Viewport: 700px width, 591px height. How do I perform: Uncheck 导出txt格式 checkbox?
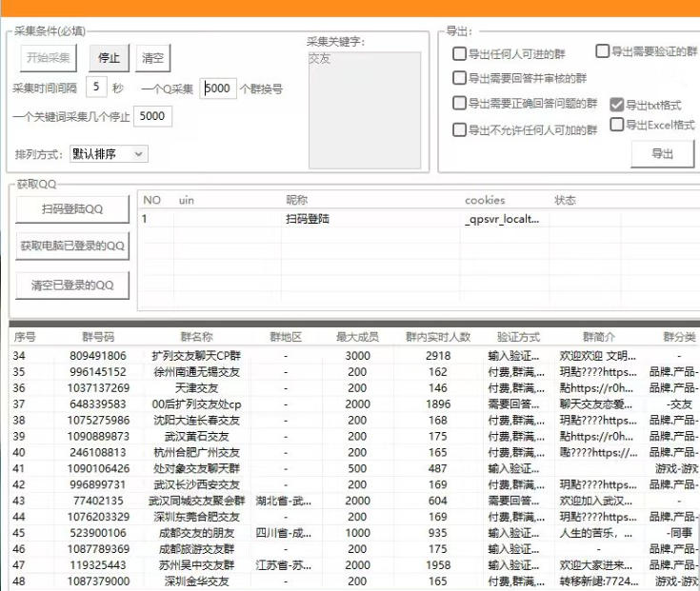[x=616, y=105]
